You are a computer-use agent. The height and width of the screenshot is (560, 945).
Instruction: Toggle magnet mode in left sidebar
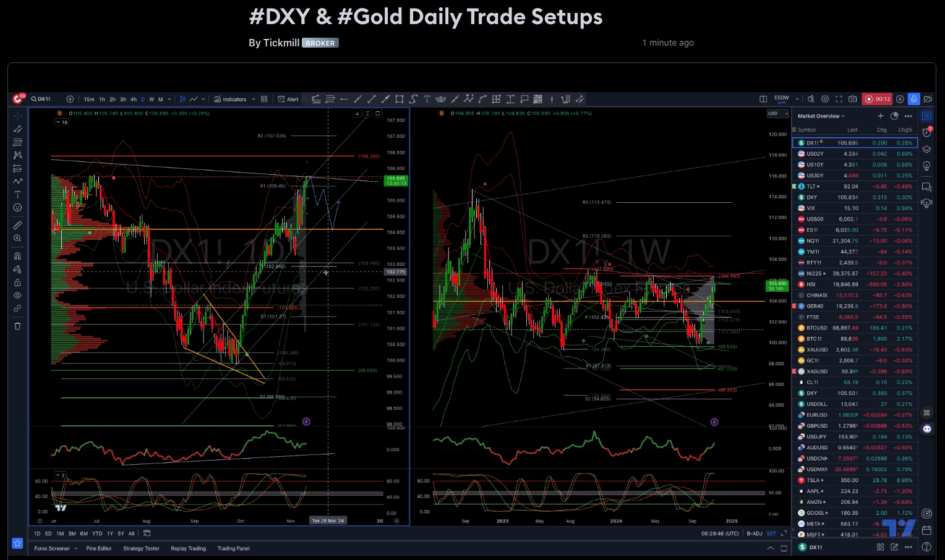(17, 256)
